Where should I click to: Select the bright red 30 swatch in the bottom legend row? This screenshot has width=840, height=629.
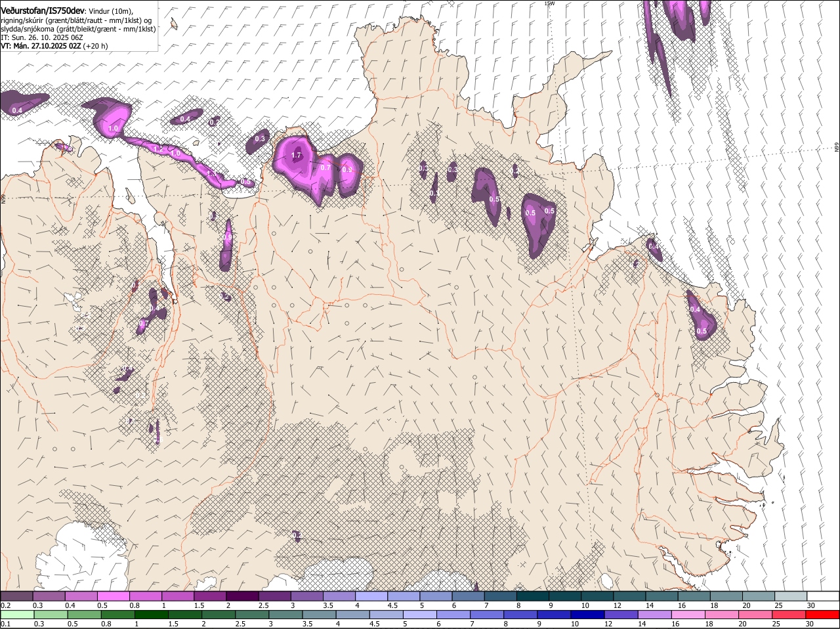pyautogui.click(x=823, y=615)
